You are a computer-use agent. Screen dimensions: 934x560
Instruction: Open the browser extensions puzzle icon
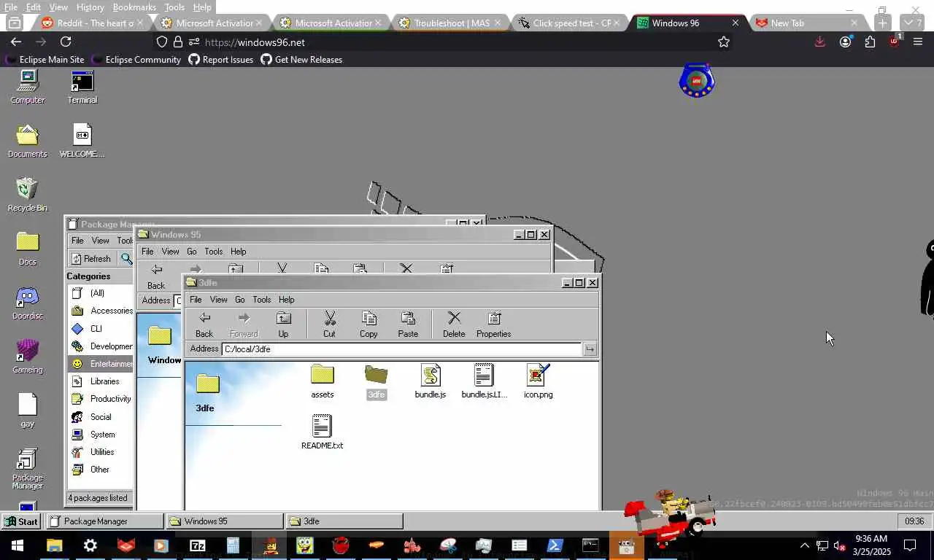click(870, 42)
